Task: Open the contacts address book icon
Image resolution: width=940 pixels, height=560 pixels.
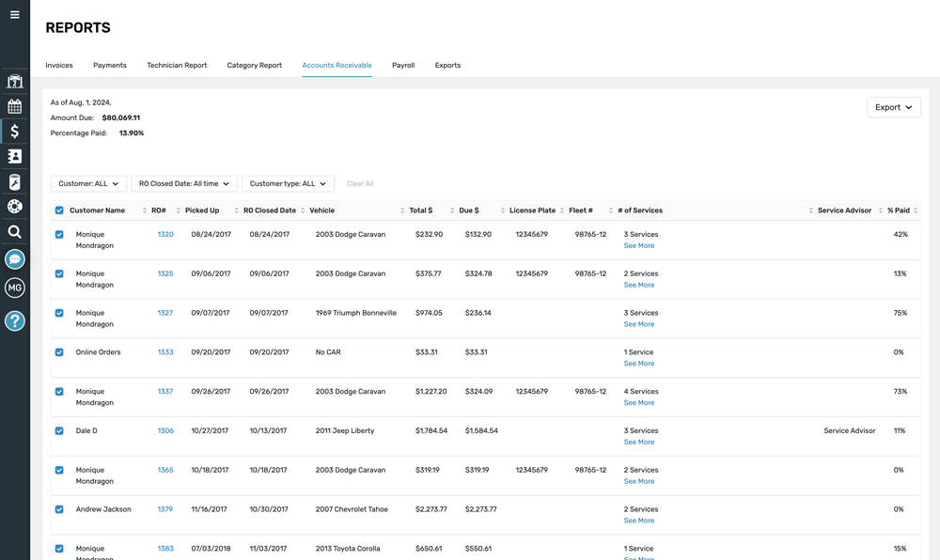Action: point(15,156)
